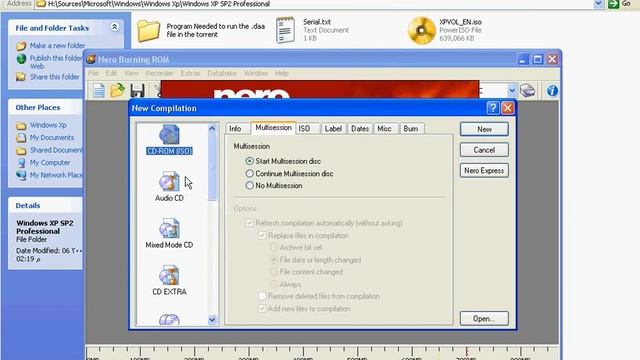Collapse the File and Folder Tasks panel
This screenshot has width=640, height=360.
(115, 27)
